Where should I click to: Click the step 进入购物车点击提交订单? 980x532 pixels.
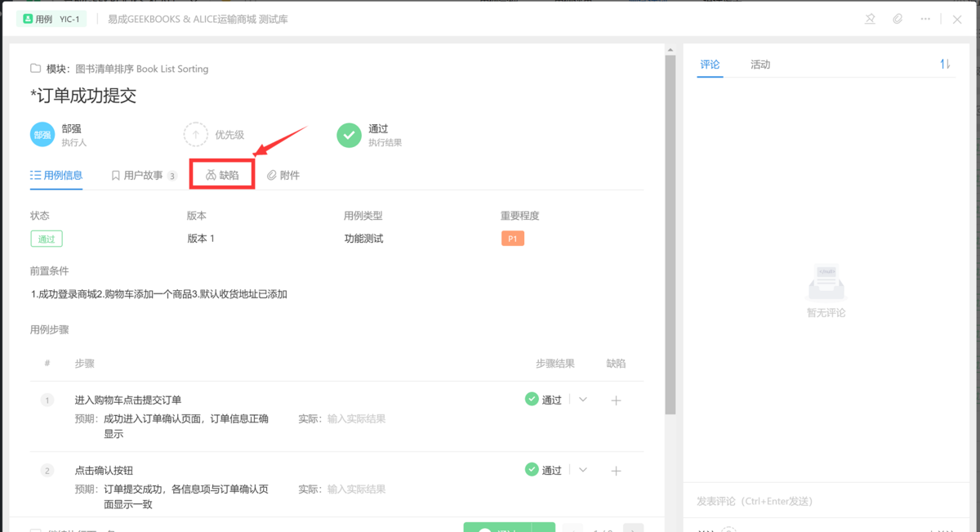pos(128,400)
